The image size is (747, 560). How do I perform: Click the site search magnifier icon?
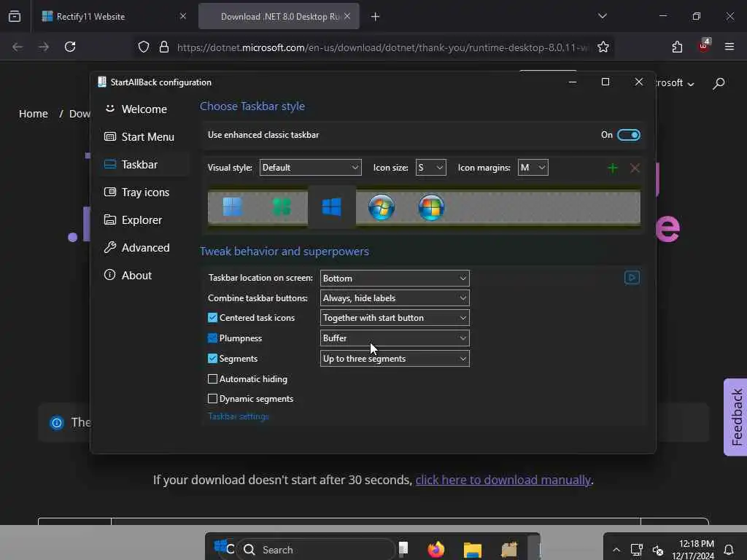point(719,83)
